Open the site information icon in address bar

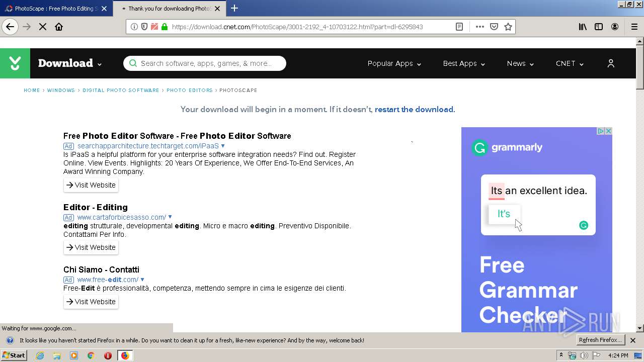134,27
